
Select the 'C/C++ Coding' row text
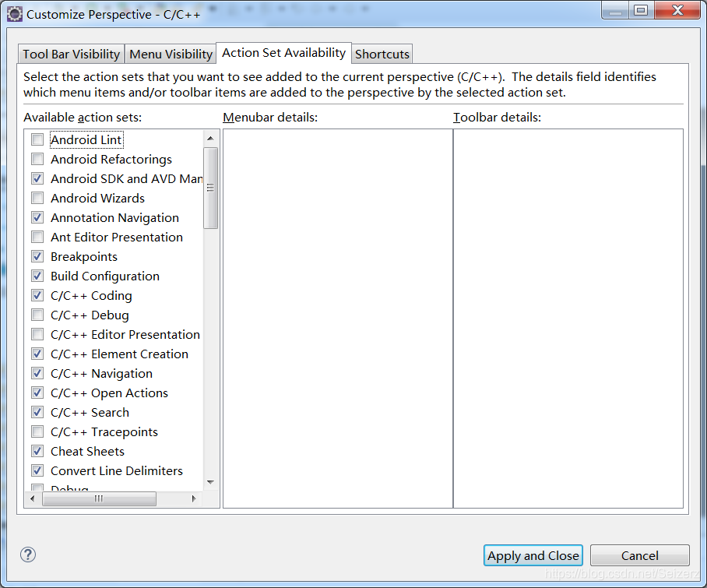[92, 295]
